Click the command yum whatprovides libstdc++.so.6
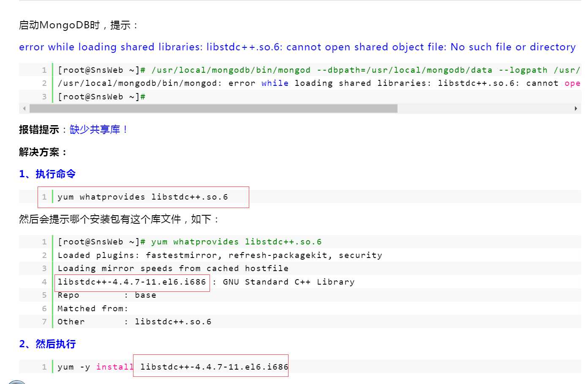588x384 pixels. 143,197
